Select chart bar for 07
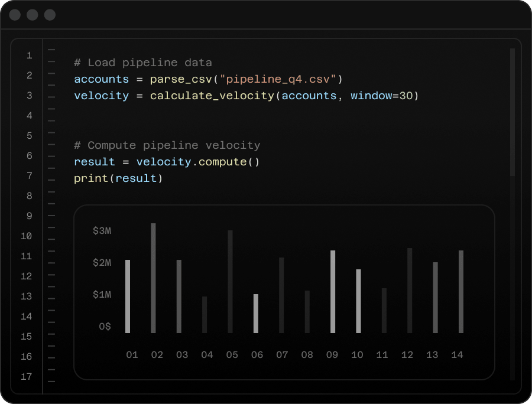This screenshot has height=404, width=532. pos(281,295)
